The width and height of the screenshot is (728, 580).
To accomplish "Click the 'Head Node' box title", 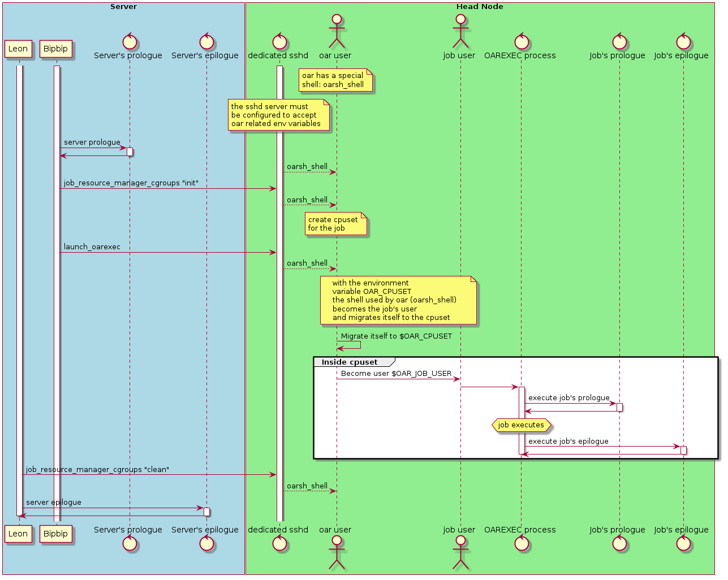I will click(480, 7).
